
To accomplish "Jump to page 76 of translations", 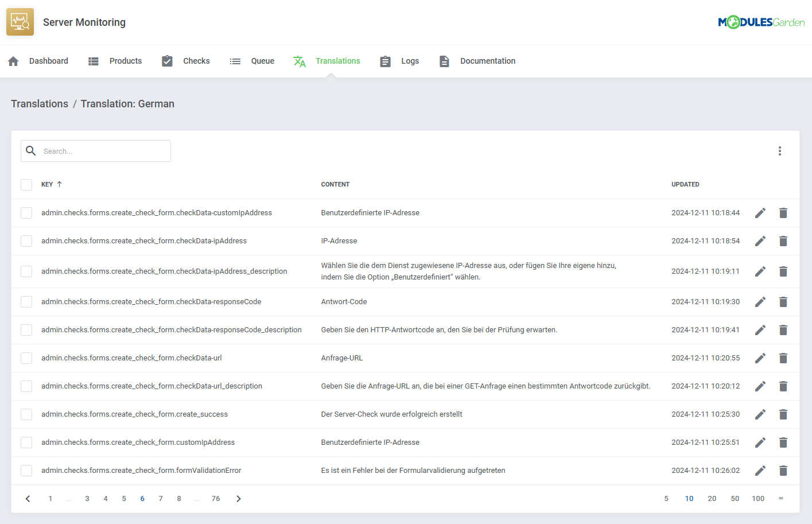I will [216, 498].
